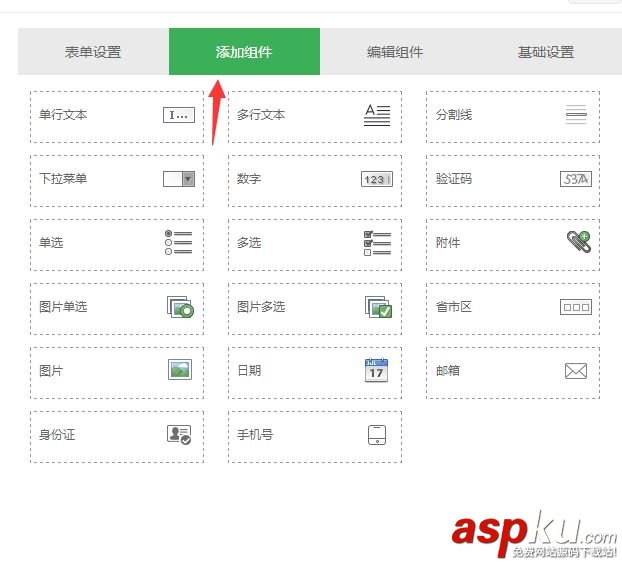Click the divider lines icon
Image resolution: width=622 pixels, height=564 pixels.
(x=576, y=115)
